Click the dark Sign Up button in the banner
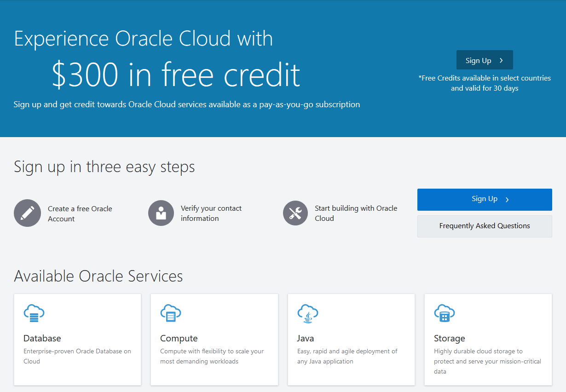 (x=485, y=60)
